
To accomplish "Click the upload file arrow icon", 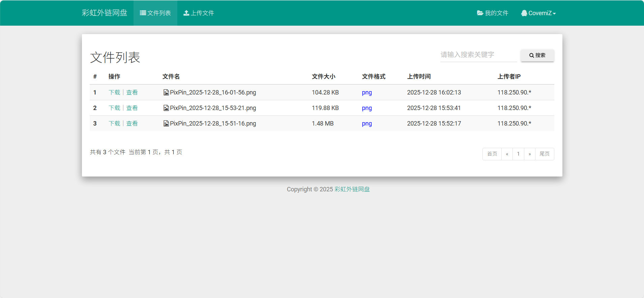I will (x=186, y=13).
